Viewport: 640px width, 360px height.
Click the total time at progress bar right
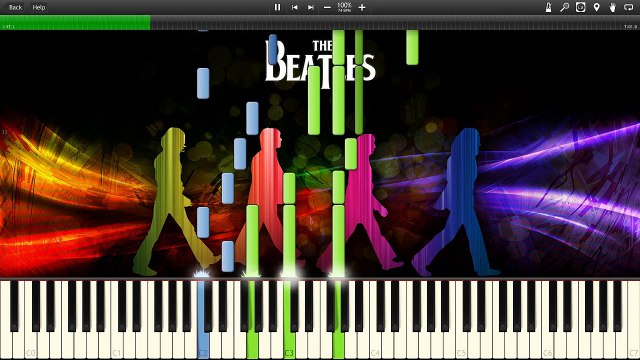[x=631, y=27]
